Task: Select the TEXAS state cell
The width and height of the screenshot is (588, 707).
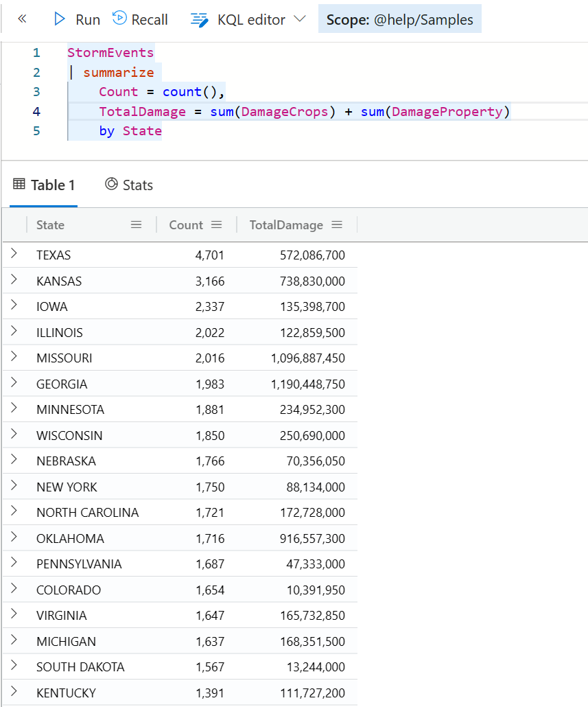Action: pyautogui.click(x=54, y=255)
